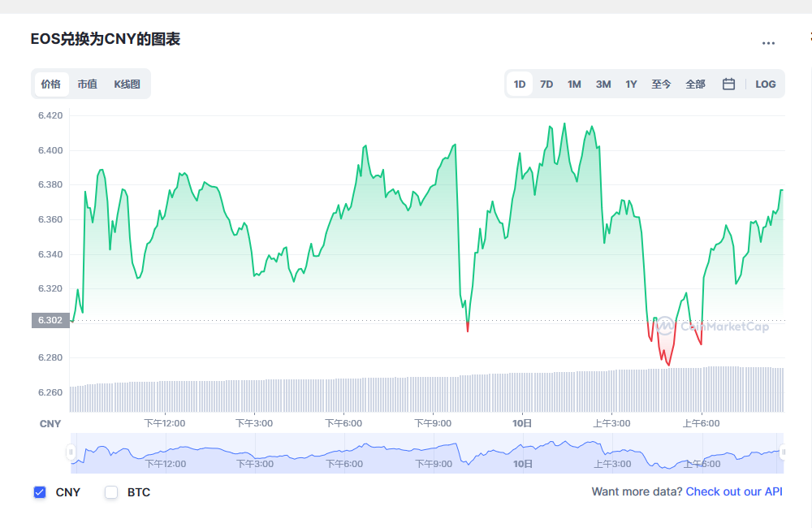Select the 3M time range

click(603, 84)
